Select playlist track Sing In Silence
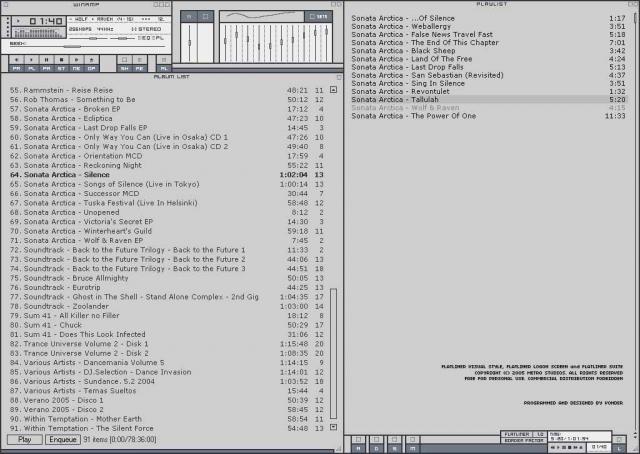This screenshot has width=640, height=454. [489, 83]
